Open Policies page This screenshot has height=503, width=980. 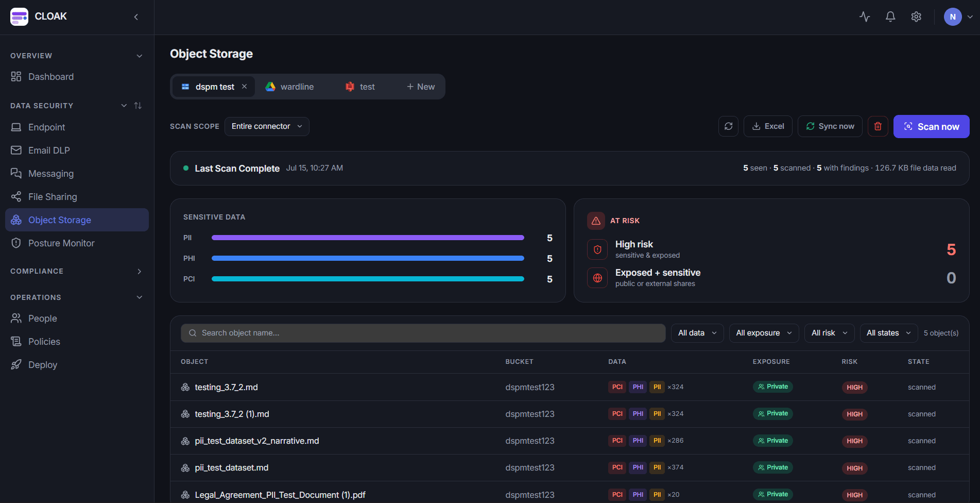pos(77,342)
